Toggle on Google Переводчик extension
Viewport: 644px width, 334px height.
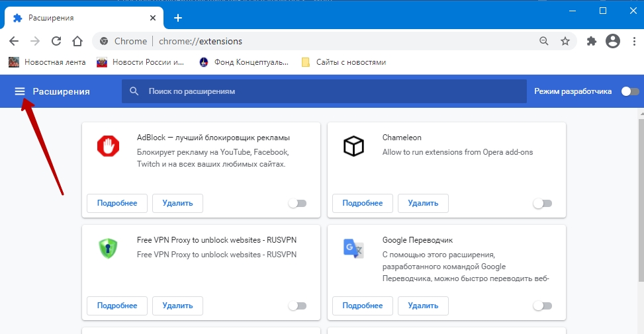543,306
